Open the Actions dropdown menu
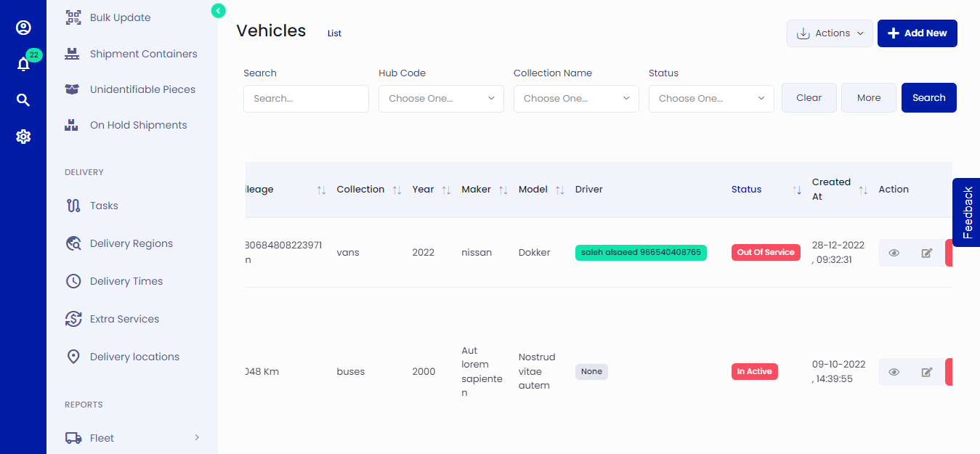This screenshot has height=454, width=980. [x=830, y=33]
